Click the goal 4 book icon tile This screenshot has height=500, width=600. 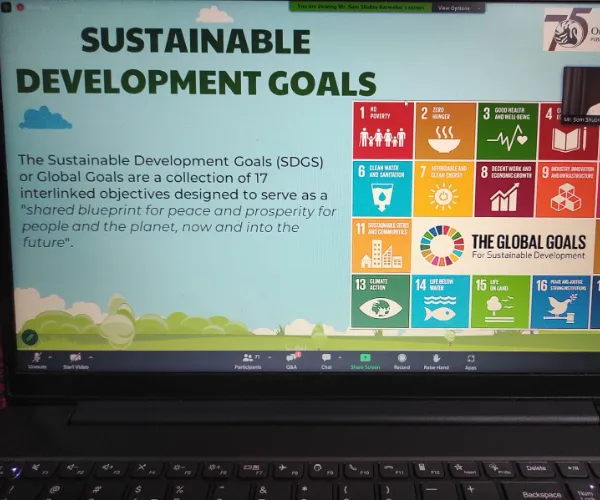568,132
